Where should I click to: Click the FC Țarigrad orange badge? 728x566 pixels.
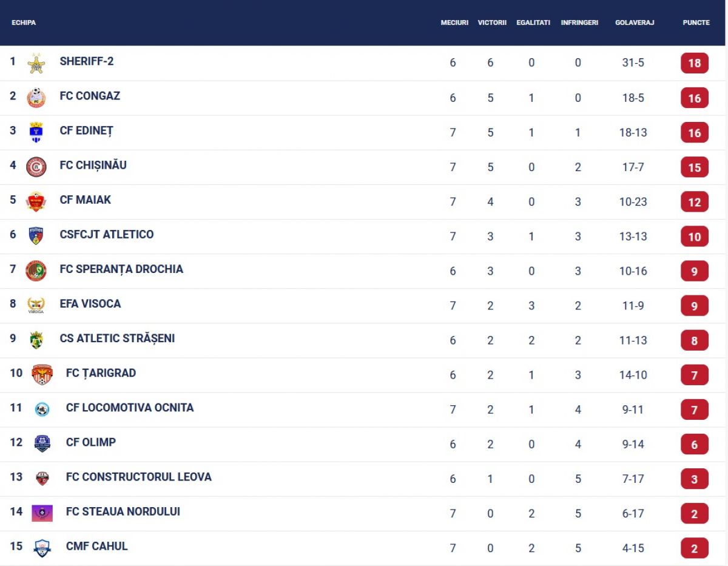click(x=42, y=374)
